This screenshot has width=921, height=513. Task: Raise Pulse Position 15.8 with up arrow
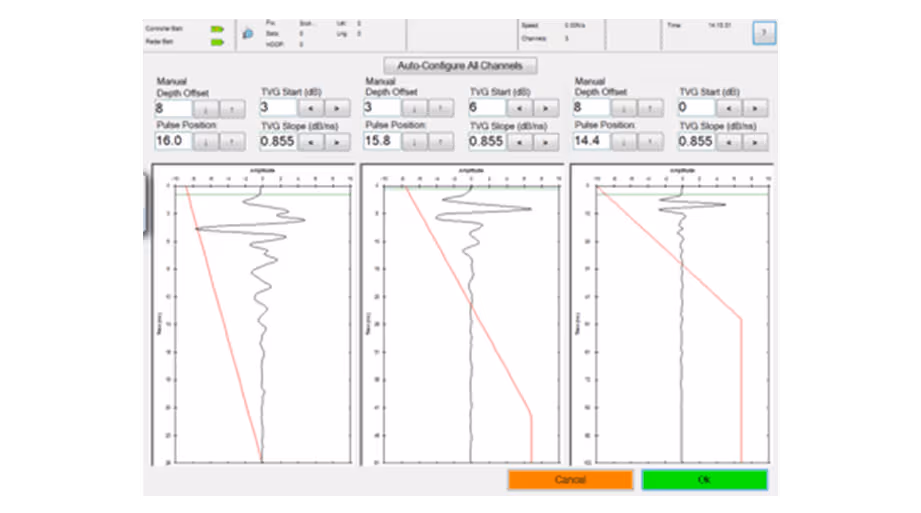[x=441, y=142]
